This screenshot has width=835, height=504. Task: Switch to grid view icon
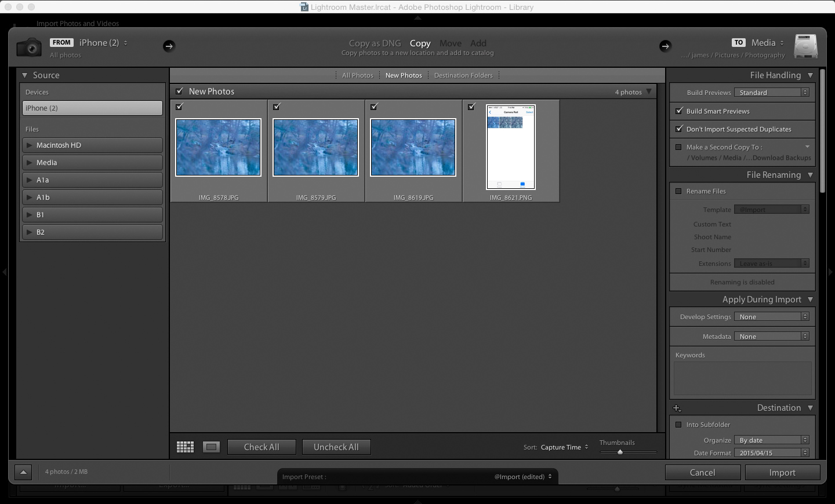pos(185,447)
